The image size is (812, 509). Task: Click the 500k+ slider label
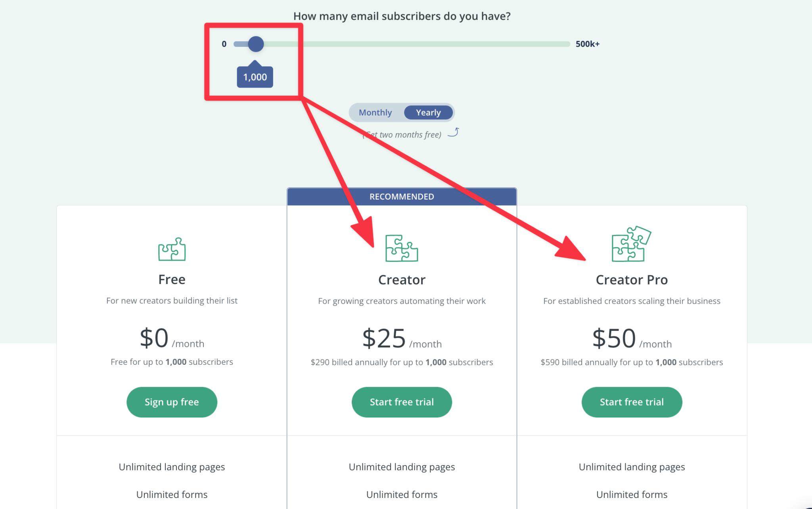(587, 44)
